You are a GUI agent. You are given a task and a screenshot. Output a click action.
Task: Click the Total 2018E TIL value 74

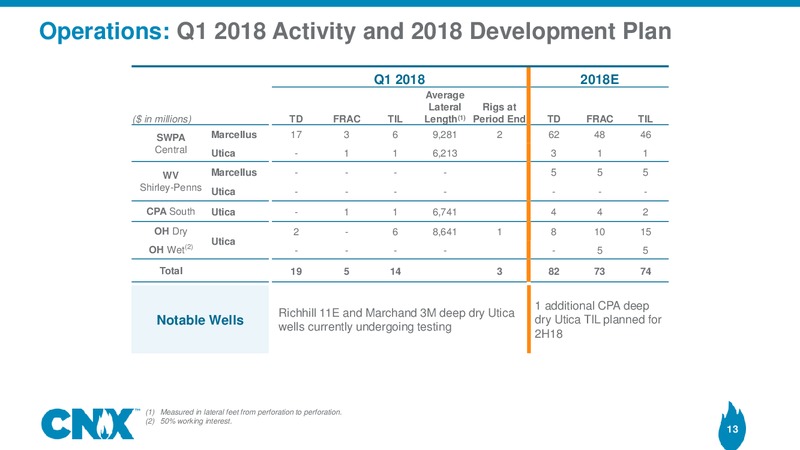[x=645, y=271]
